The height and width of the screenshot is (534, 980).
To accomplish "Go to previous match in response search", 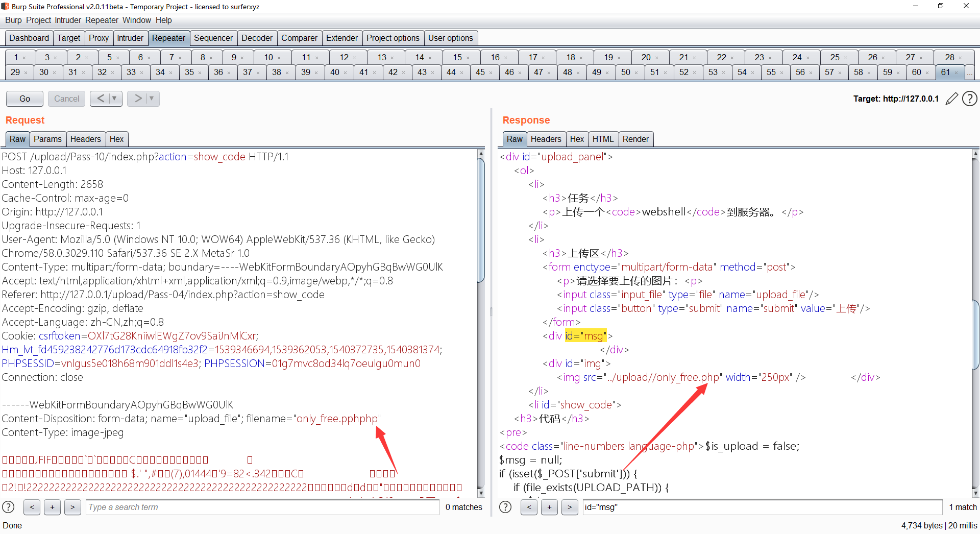I will point(529,507).
